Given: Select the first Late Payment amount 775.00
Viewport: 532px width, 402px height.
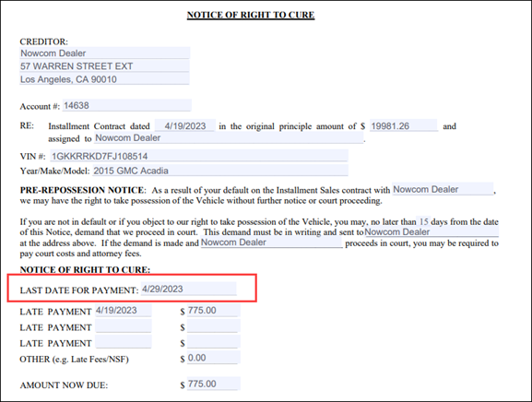Looking at the screenshot, I should 213,311.
